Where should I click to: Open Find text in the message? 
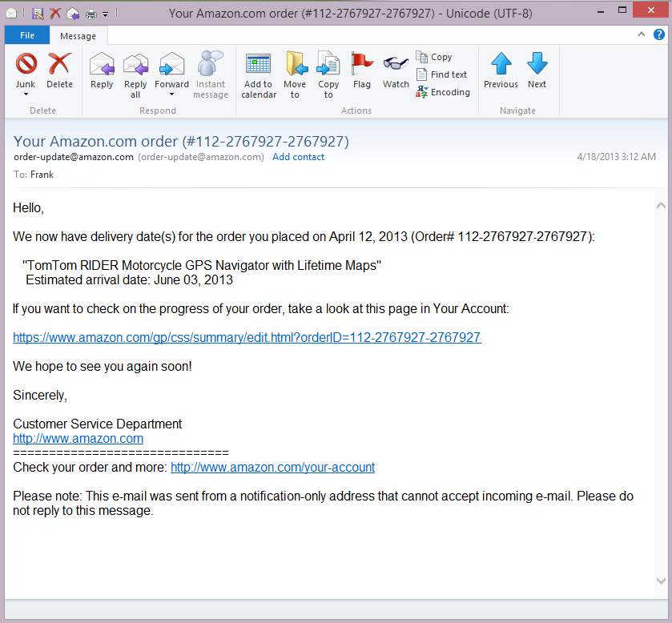(441, 74)
